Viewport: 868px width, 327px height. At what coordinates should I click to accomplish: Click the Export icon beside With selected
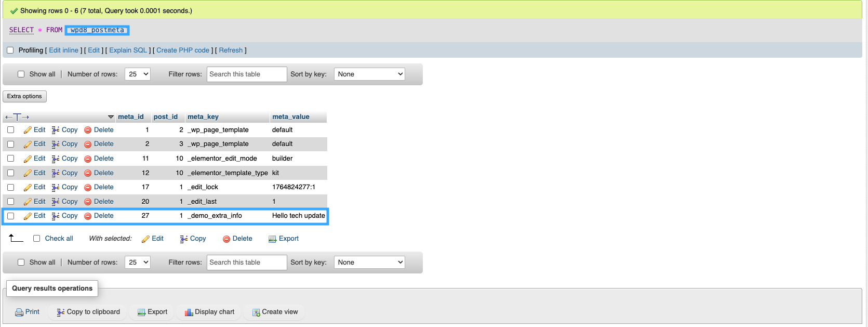tap(272, 239)
